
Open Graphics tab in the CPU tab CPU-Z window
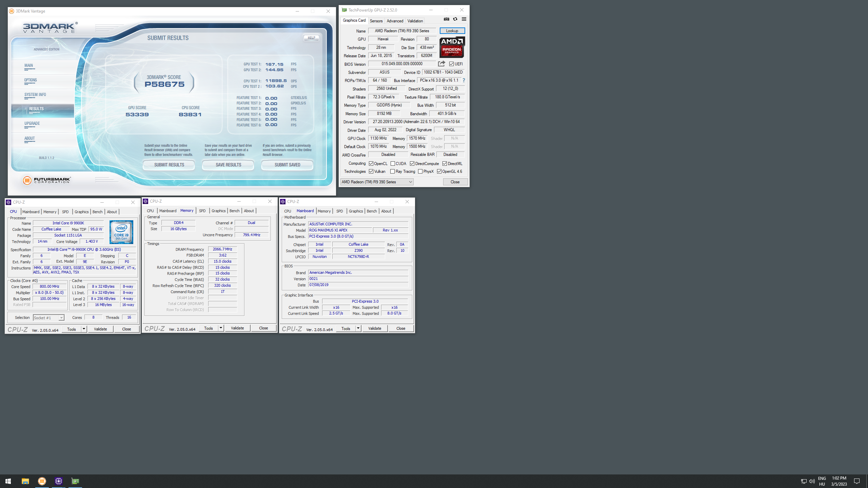[x=81, y=212]
